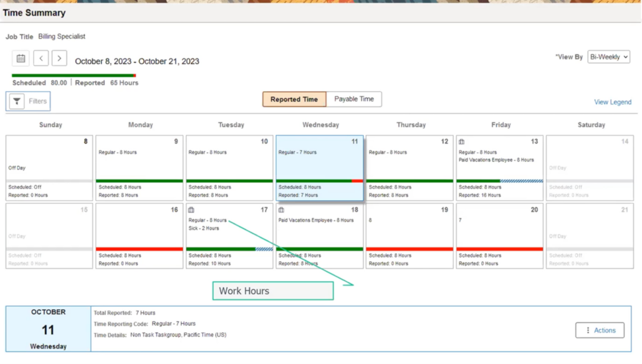Keep Reported Time view selected
This screenshot has width=642, height=364.
[x=294, y=98]
